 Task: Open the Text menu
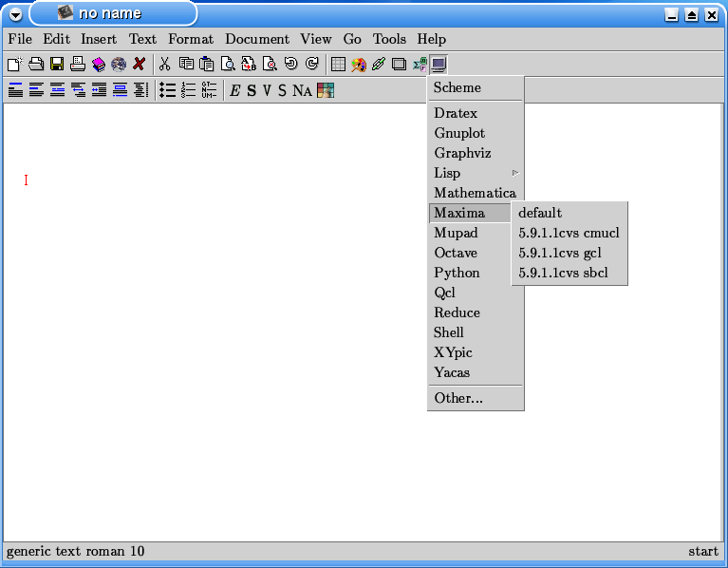pos(142,39)
